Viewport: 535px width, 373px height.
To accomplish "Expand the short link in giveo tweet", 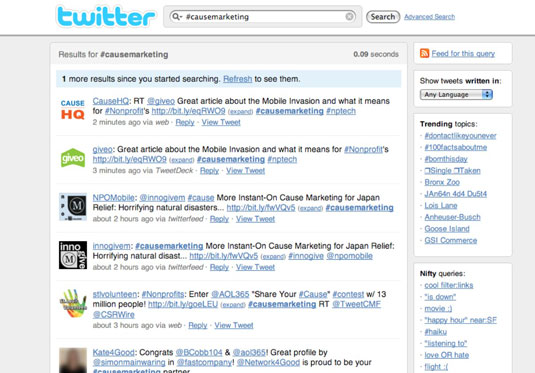I will 182,160.
